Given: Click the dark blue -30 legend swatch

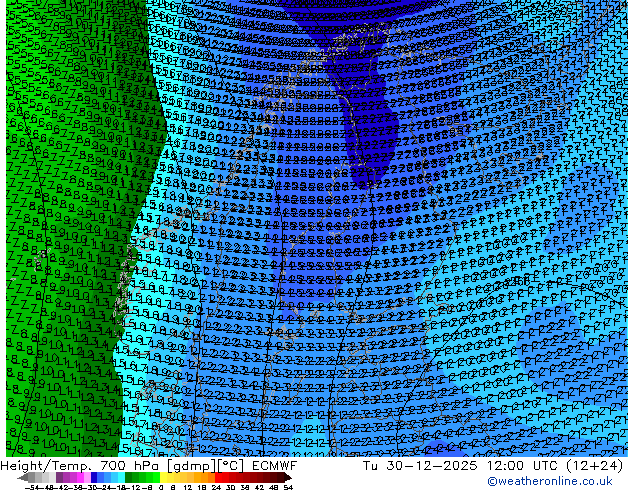Looking at the screenshot, I should [94, 477].
